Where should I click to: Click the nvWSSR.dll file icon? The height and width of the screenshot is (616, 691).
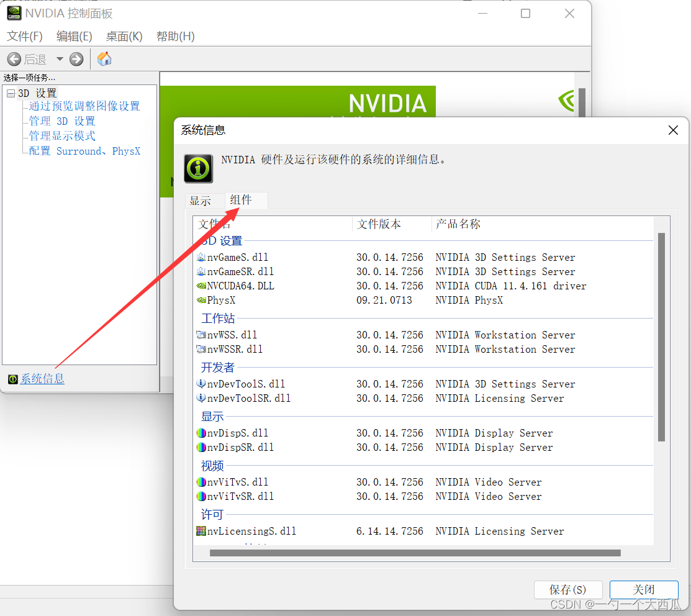(x=201, y=348)
